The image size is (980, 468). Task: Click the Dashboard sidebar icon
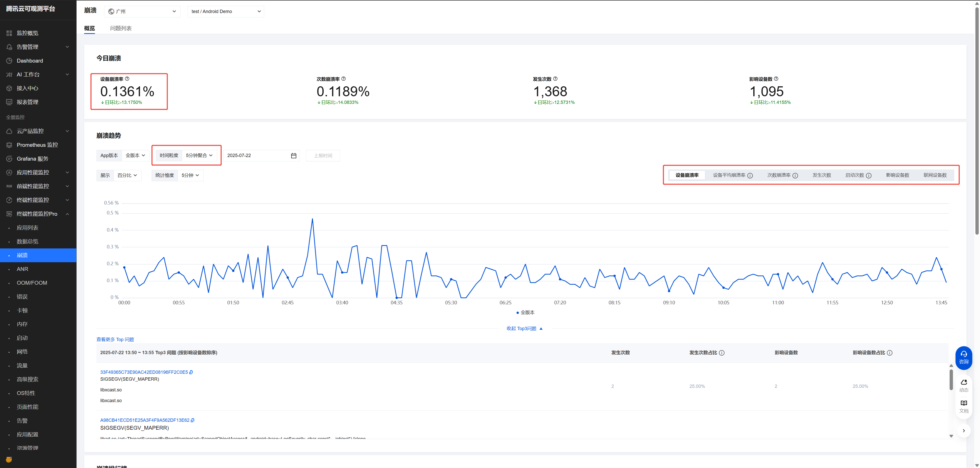[x=9, y=61]
